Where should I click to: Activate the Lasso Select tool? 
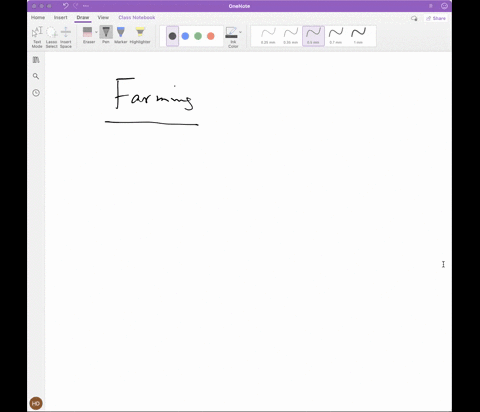(51, 37)
